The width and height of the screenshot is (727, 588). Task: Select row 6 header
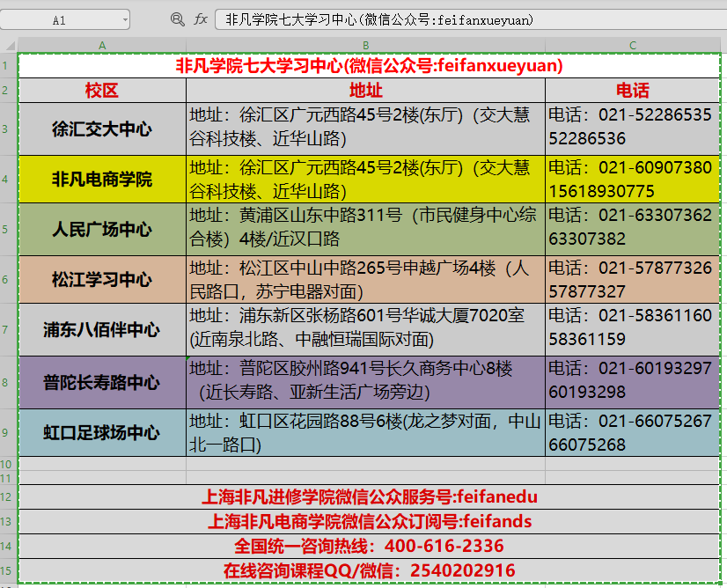click(8, 279)
